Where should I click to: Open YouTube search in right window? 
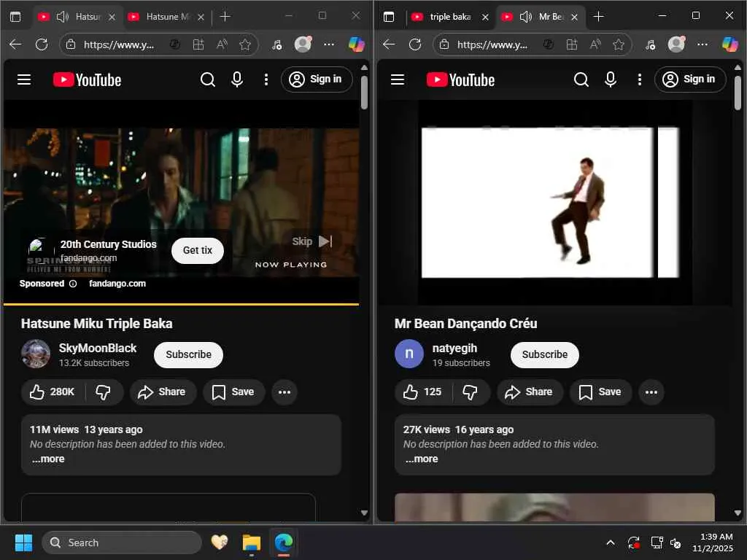[x=581, y=79]
